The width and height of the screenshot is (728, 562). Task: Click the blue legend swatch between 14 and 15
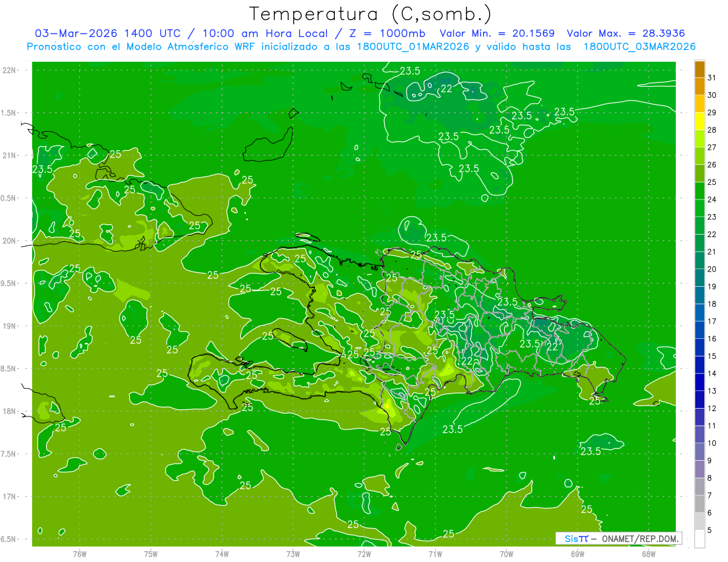click(x=699, y=365)
